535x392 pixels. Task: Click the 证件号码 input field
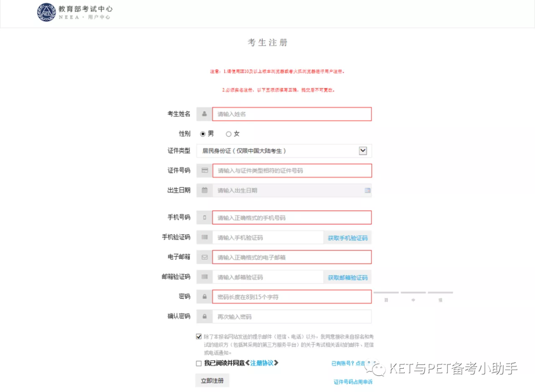pyautogui.click(x=292, y=170)
